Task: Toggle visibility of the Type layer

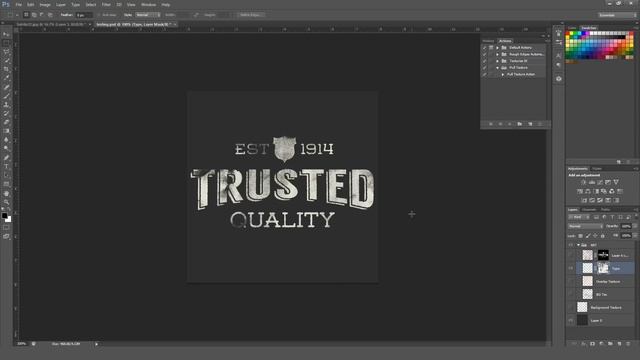Action: tap(571, 268)
